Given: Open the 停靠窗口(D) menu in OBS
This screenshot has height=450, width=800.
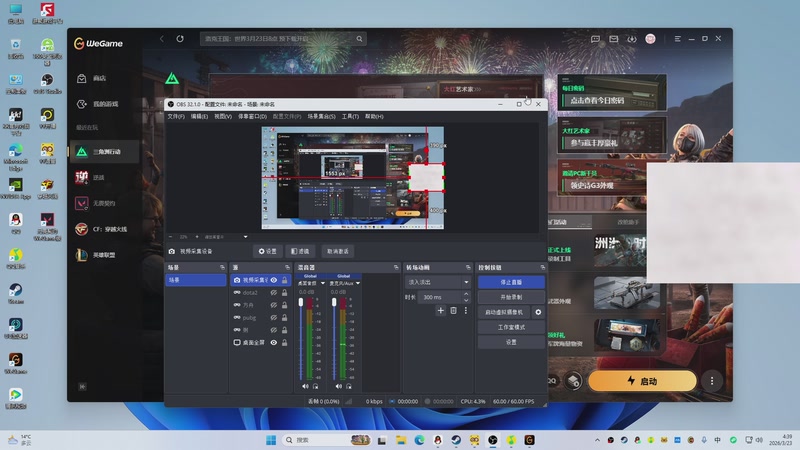Looking at the screenshot, I should [x=252, y=116].
